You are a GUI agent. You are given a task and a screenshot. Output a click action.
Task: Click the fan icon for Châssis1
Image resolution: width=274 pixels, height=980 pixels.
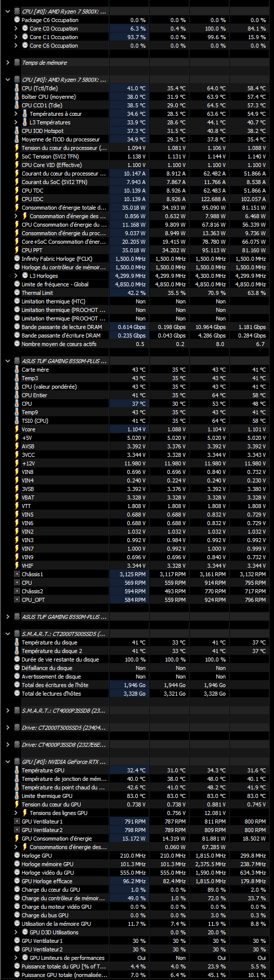(x=17, y=574)
